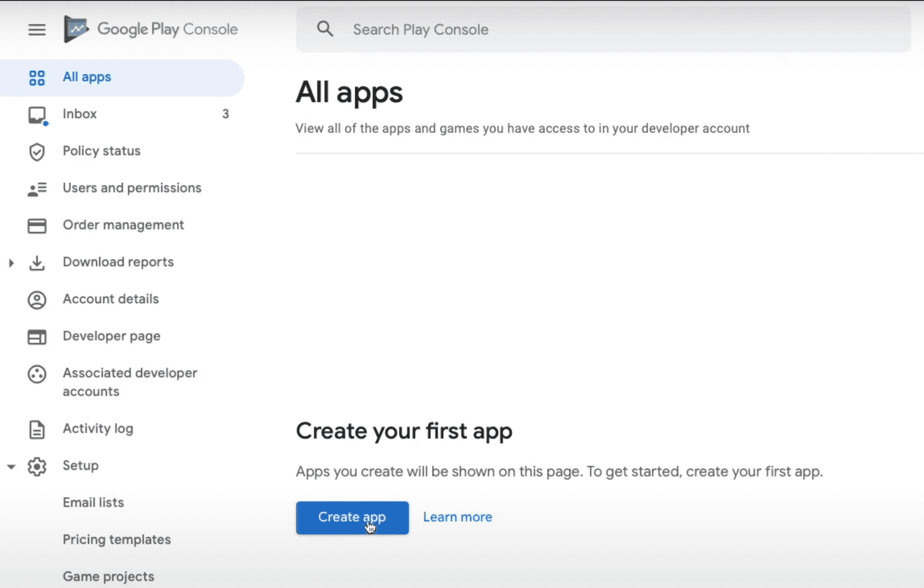Click the Create app button

[352, 517]
